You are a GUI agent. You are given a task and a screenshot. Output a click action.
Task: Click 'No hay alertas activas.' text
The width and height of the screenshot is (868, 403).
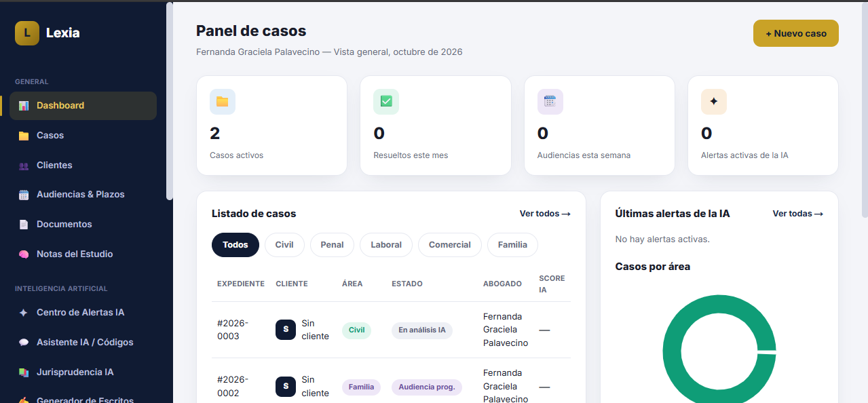[662, 239]
